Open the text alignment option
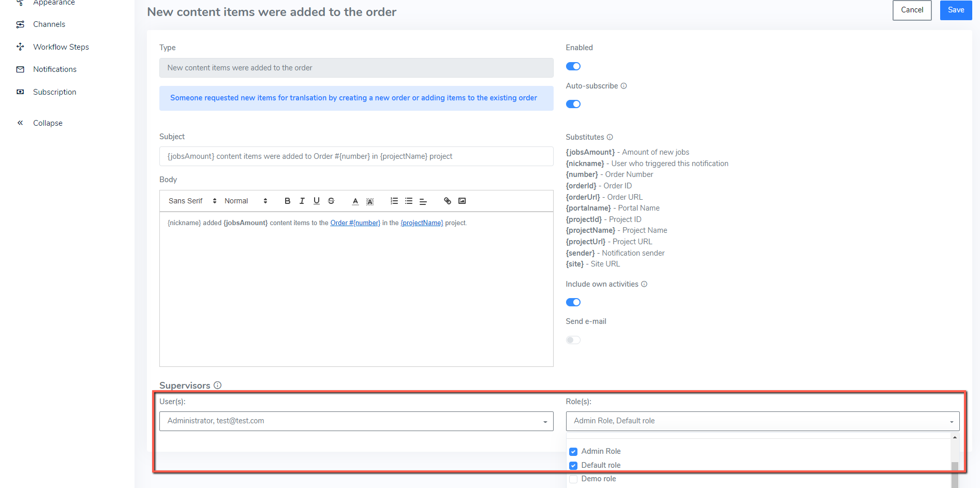980x488 pixels. (x=423, y=201)
